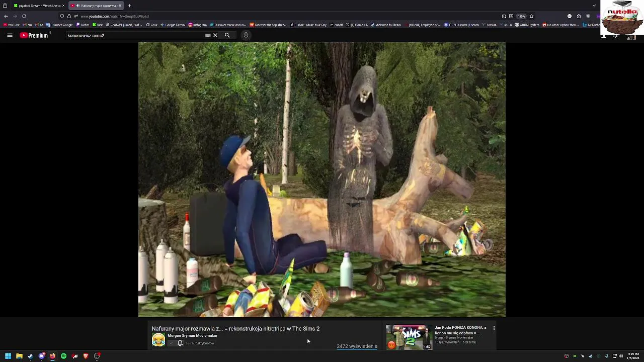Viewport: 644px width, 362px height.
Task: Open the Windows Start menu
Action: (x=8, y=356)
